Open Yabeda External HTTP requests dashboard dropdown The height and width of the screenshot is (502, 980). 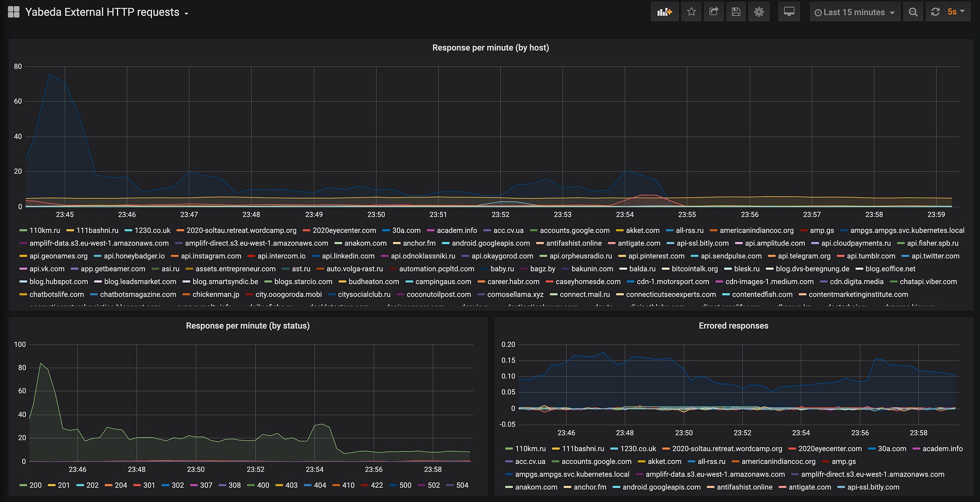click(x=107, y=12)
